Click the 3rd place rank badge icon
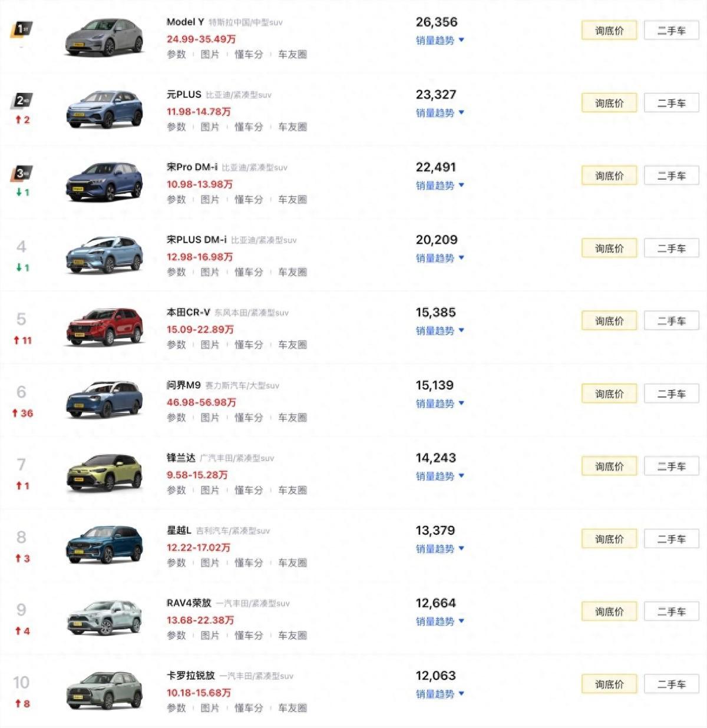Screen dimensions: 707x728 coord(22,173)
